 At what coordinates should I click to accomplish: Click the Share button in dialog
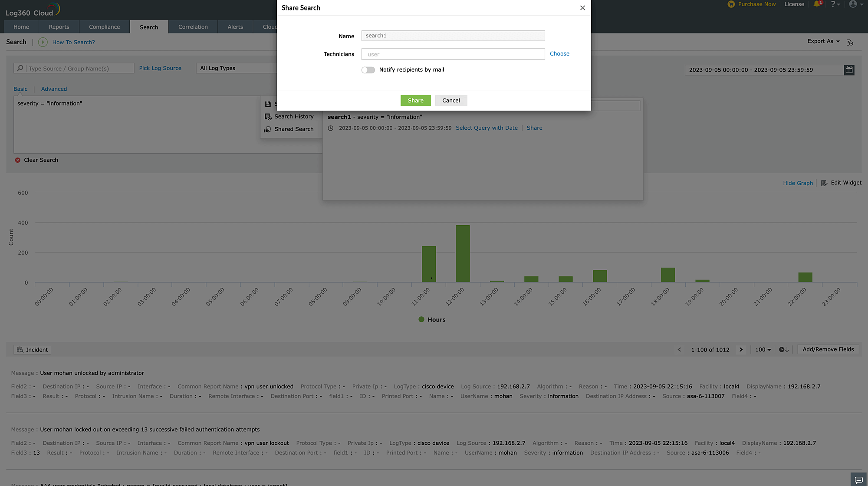point(415,100)
